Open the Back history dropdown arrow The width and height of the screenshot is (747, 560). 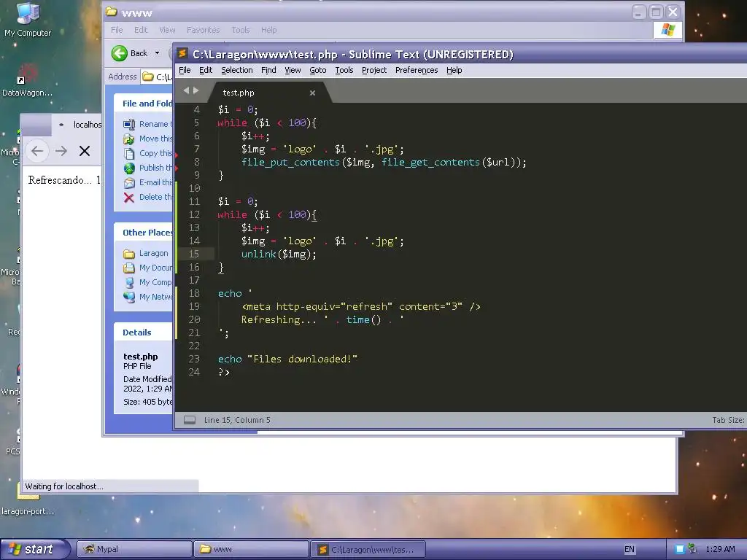click(x=158, y=53)
